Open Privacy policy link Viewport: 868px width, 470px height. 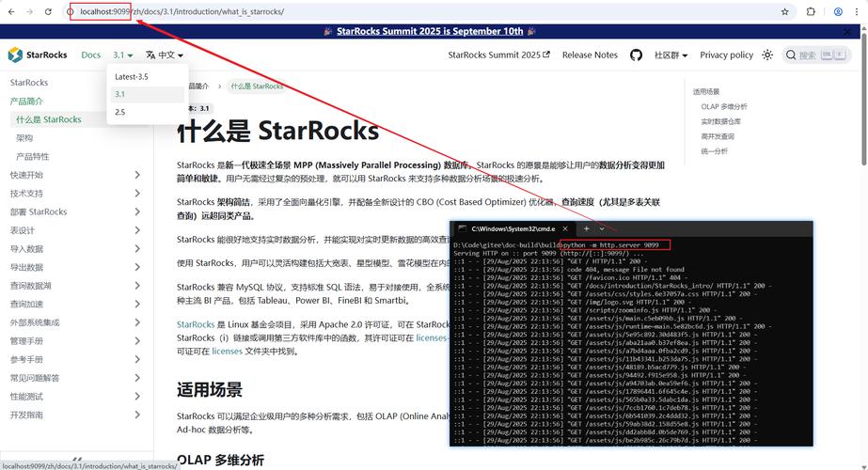point(726,55)
